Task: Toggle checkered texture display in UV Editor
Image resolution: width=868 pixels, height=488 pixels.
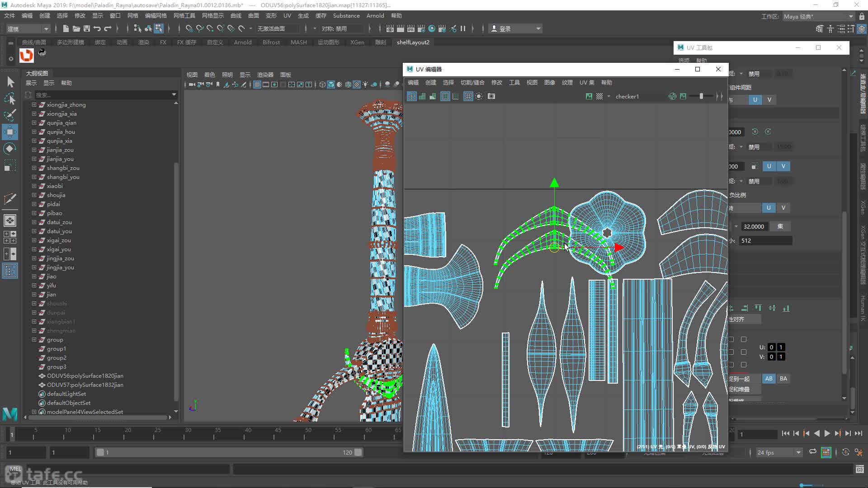Action: [599, 96]
